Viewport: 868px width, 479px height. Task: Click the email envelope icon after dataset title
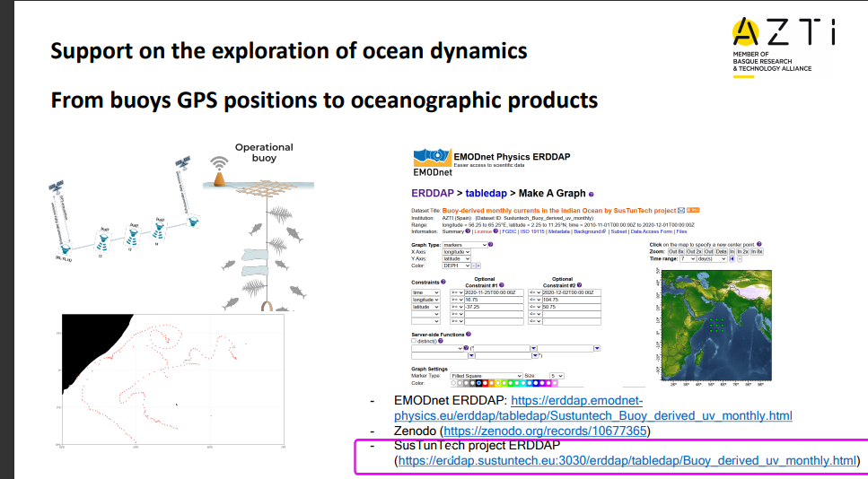[x=681, y=210]
